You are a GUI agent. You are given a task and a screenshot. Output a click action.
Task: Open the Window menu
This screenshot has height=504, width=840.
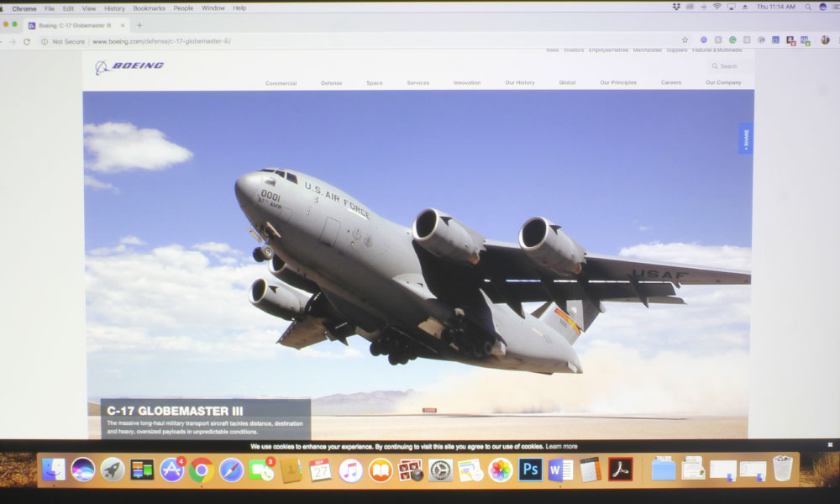click(213, 8)
